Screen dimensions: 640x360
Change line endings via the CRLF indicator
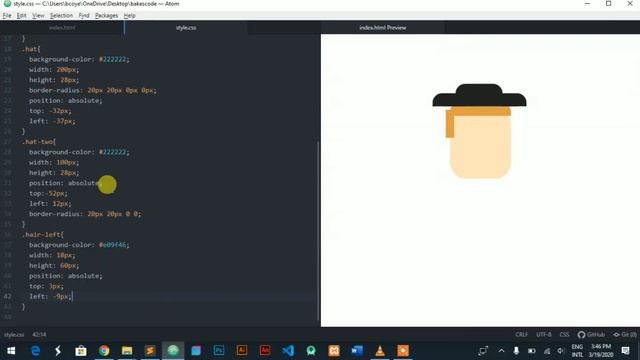(521, 335)
